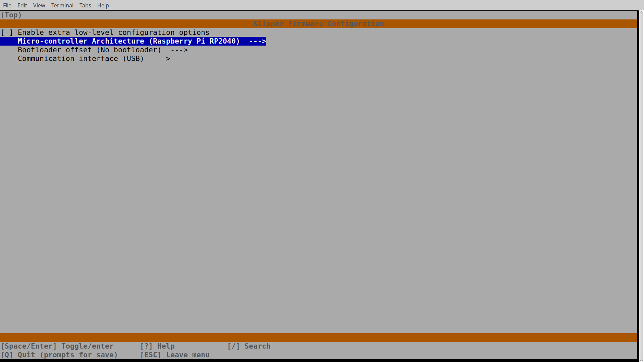This screenshot has width=644, height=362.
Task: Open the Bootloader offset submenu
Action: pos(89,50)
